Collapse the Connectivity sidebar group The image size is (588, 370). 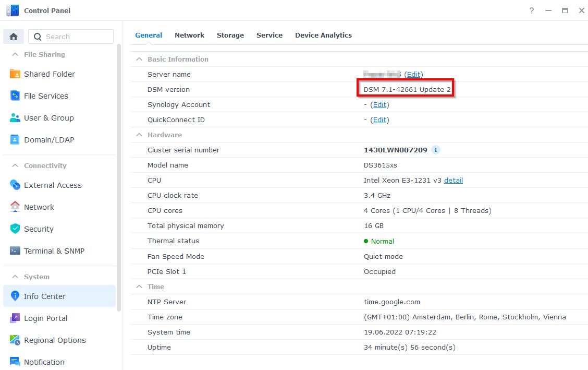(x=15, y=165)
